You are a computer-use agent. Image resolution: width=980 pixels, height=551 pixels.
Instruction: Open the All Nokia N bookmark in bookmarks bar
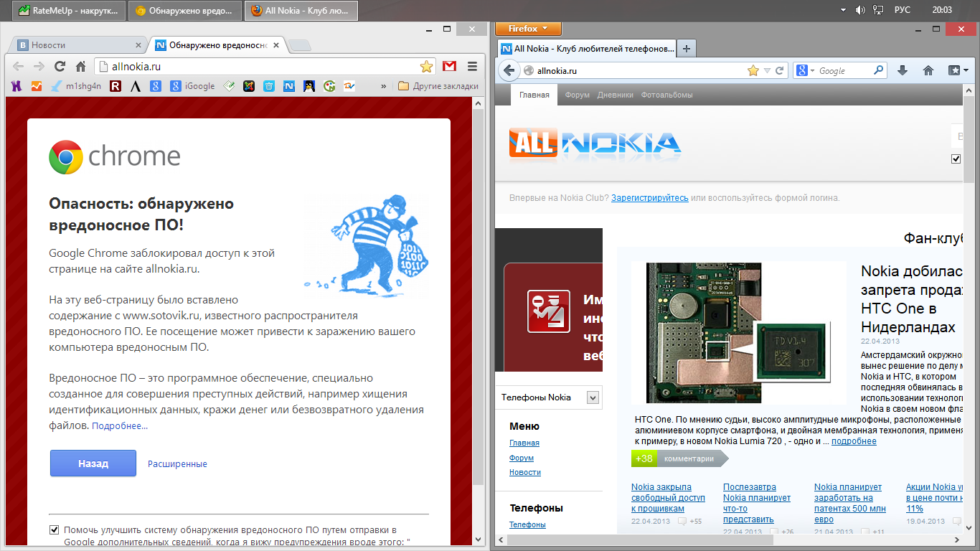click(x=289, y=86)
